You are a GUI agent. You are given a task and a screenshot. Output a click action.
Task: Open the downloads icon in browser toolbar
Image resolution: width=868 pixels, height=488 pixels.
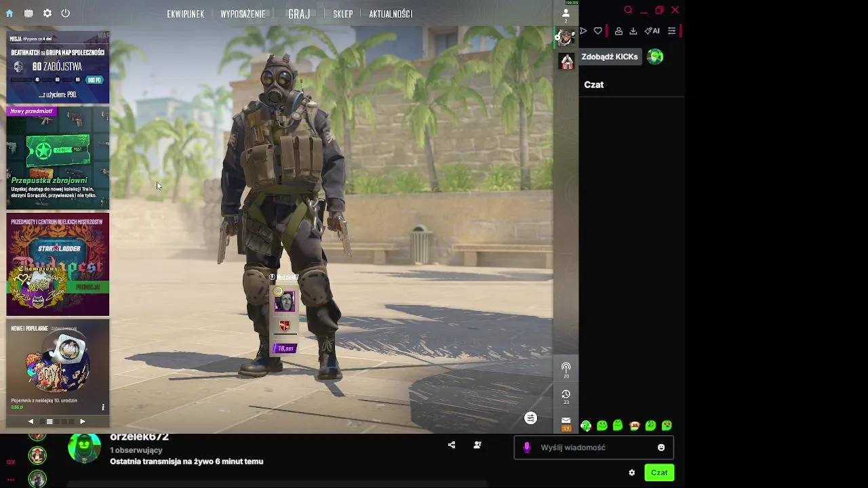pyautogui.click(x=633, y=31)
